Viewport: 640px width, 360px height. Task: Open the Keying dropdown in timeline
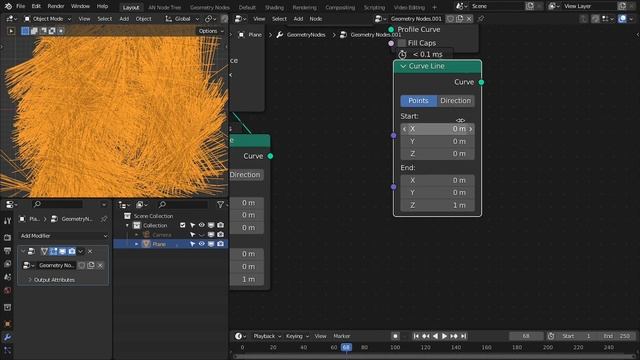click(297, 336)
